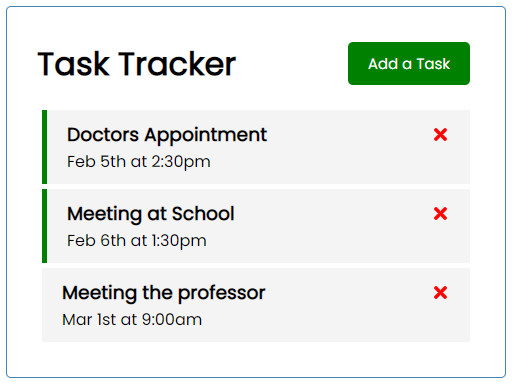
Task: Click the word Tracker in the heading
Action: [177, 64]
